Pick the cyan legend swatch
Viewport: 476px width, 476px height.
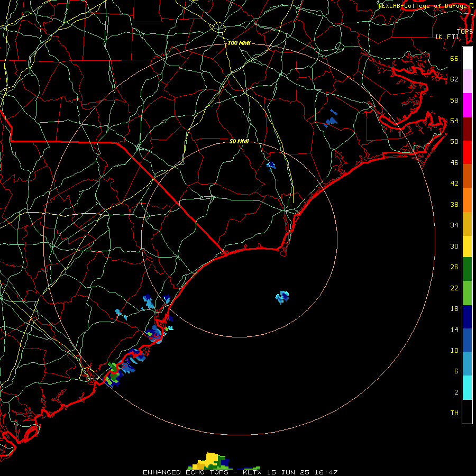(467, 388)
